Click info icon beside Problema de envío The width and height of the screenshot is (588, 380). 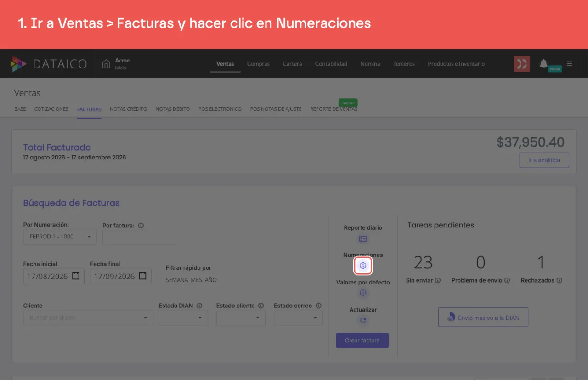[507, 280]
